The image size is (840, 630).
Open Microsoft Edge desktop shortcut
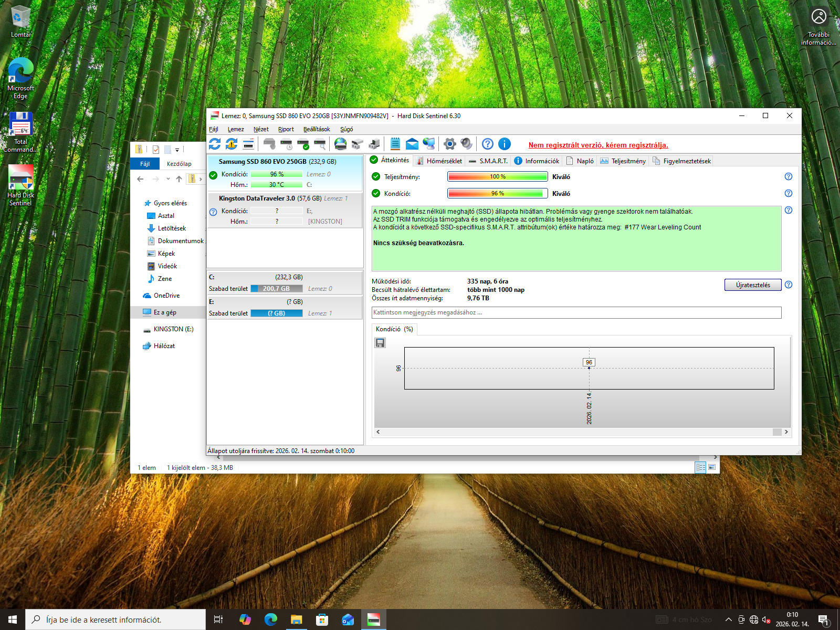coord(20,78)
